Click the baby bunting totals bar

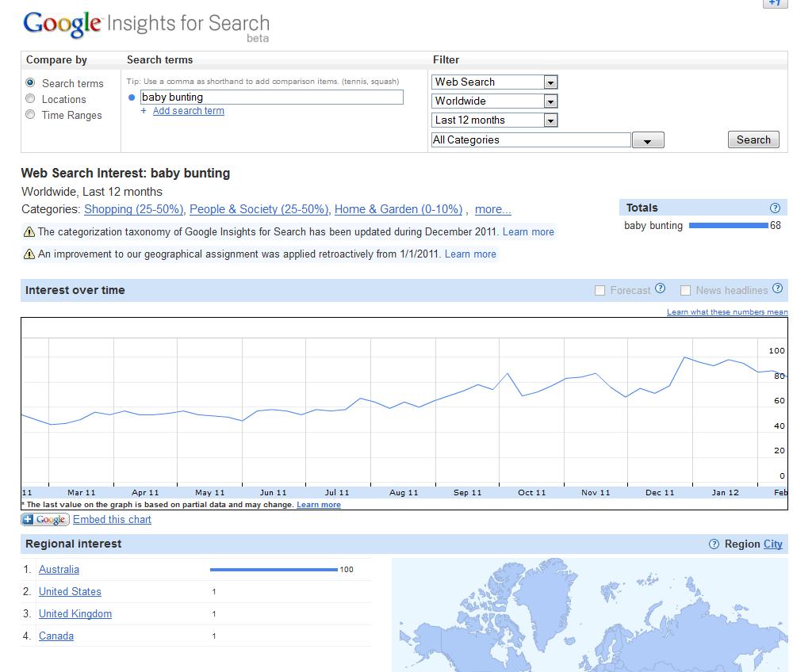tap(728, 225)
